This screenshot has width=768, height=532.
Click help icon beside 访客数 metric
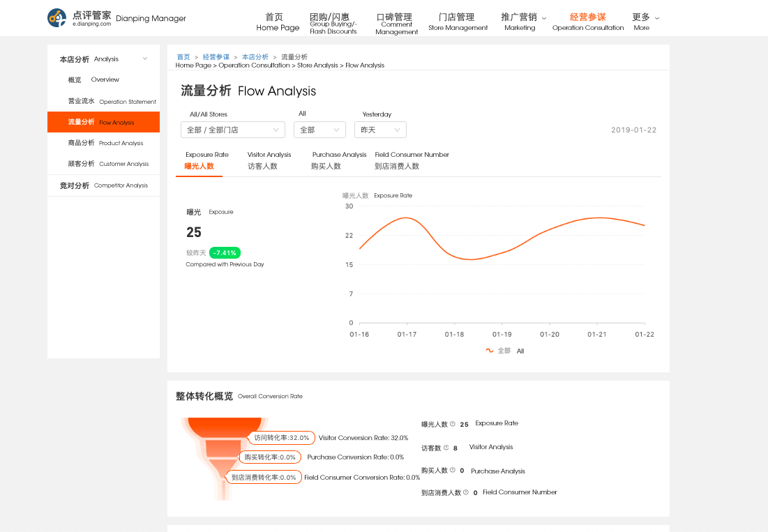pos(446,448)
